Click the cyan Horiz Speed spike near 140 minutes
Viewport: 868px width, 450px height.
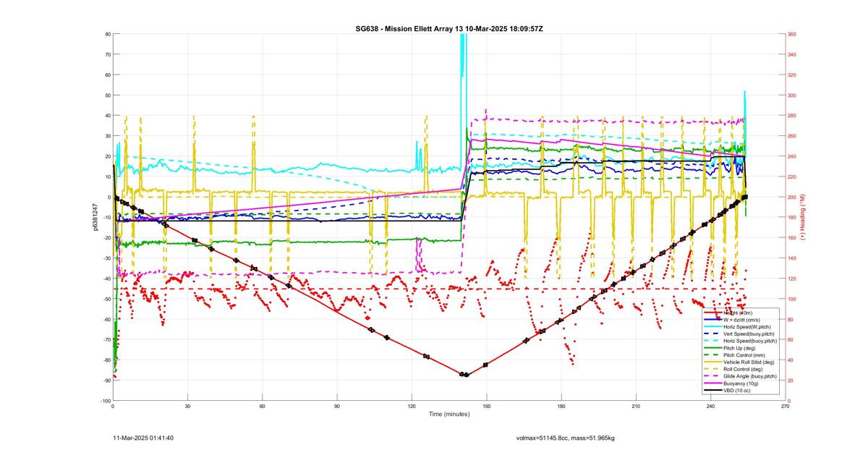coord(463,54)
